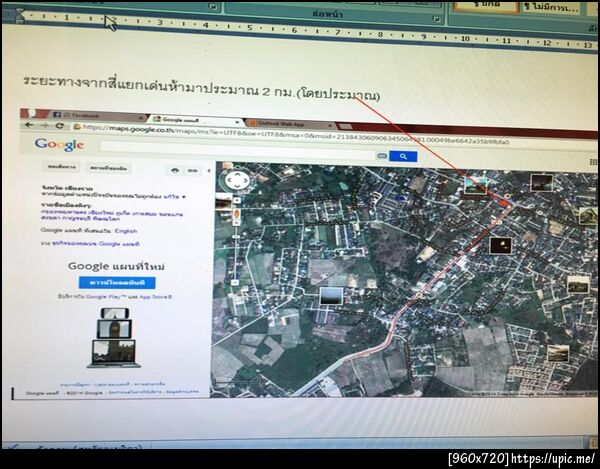The image size is (600, 469).
Task: Click the Google Play link
Action: (106, 296)
